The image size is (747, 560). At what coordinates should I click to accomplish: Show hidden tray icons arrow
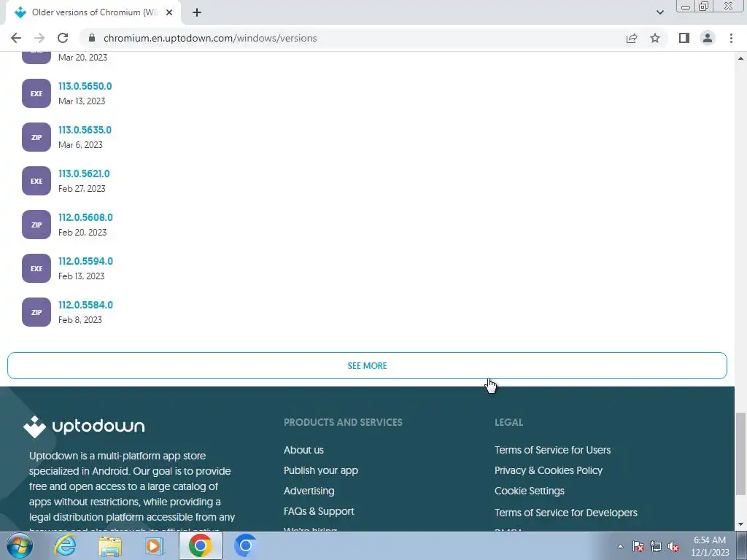click(620, 546)
